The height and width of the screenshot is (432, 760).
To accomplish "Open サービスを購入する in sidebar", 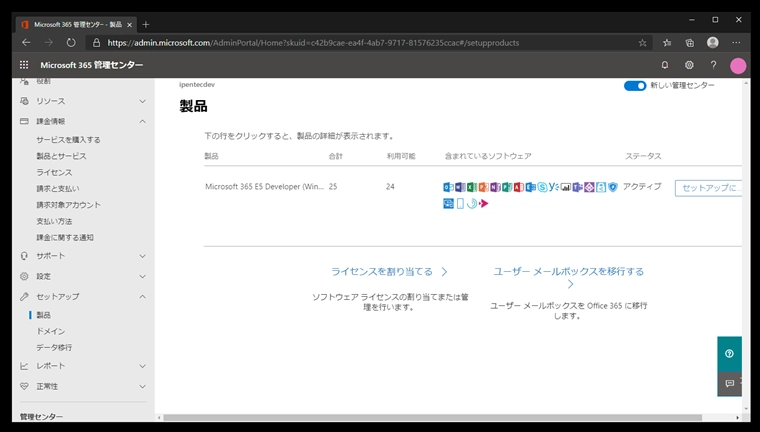I will coord(68,140).
